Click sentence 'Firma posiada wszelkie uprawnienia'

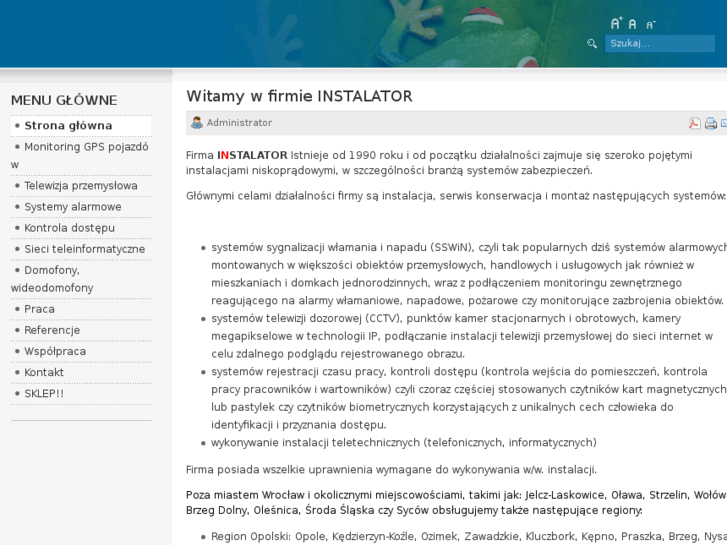tap(391, 469)
